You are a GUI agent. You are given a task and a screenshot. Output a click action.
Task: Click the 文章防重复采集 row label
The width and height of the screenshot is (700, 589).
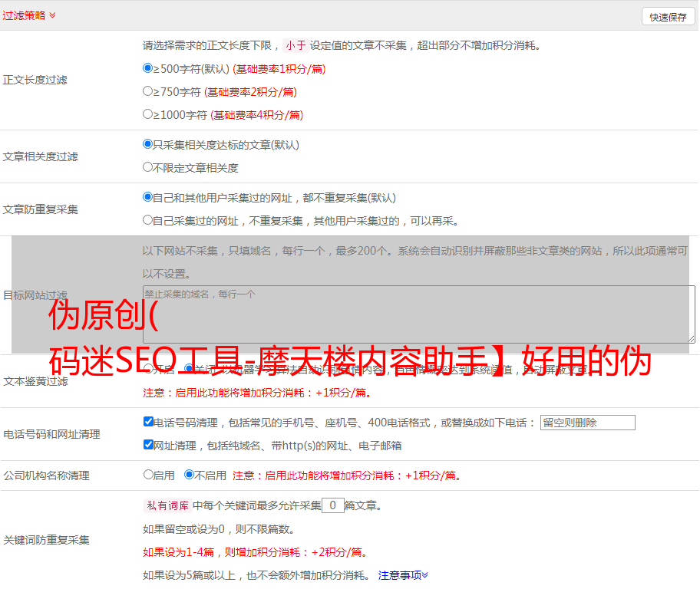tap(40, 209)
